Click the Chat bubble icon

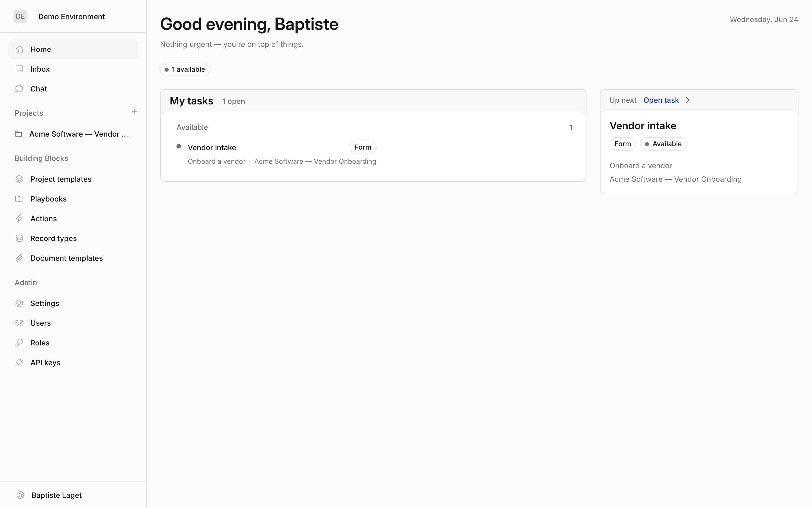(19, 89)
